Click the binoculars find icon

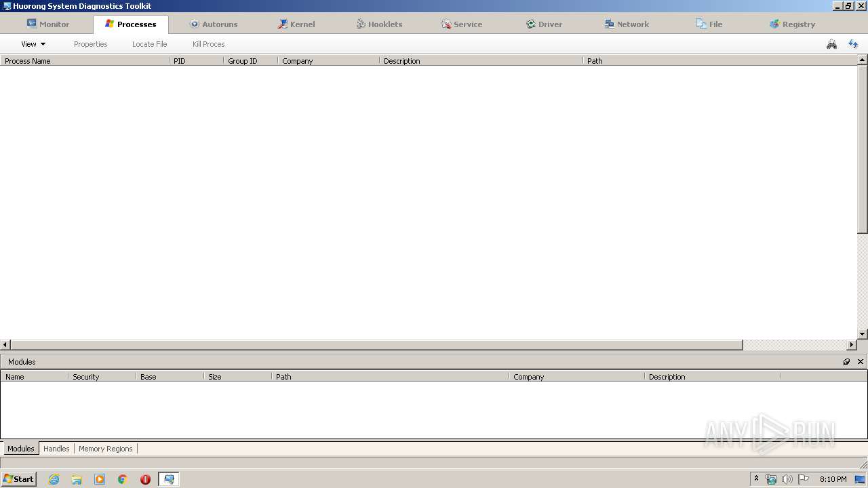(x=831, y=44)
